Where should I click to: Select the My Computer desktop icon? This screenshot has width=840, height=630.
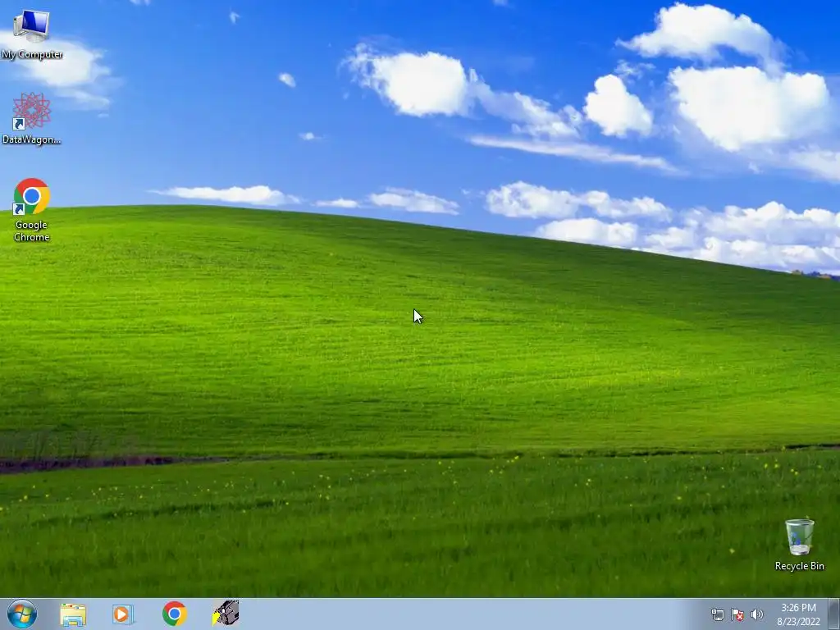point(32,34)
